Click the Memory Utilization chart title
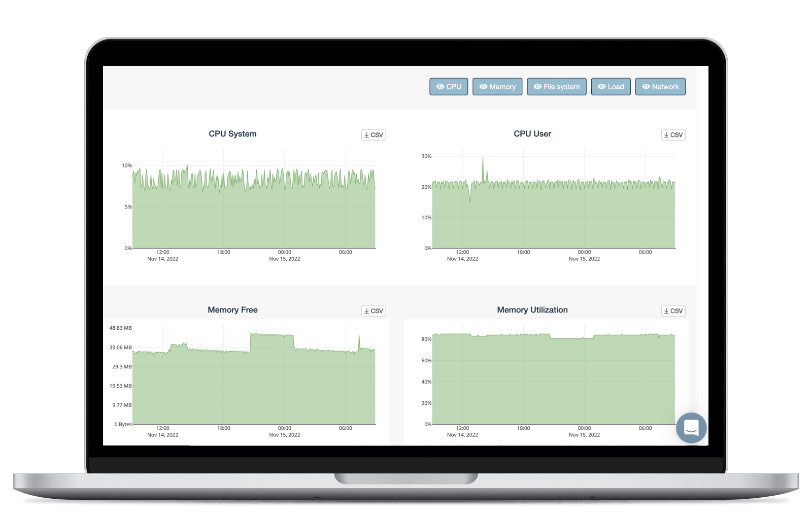812x516 pixels. 532,310
